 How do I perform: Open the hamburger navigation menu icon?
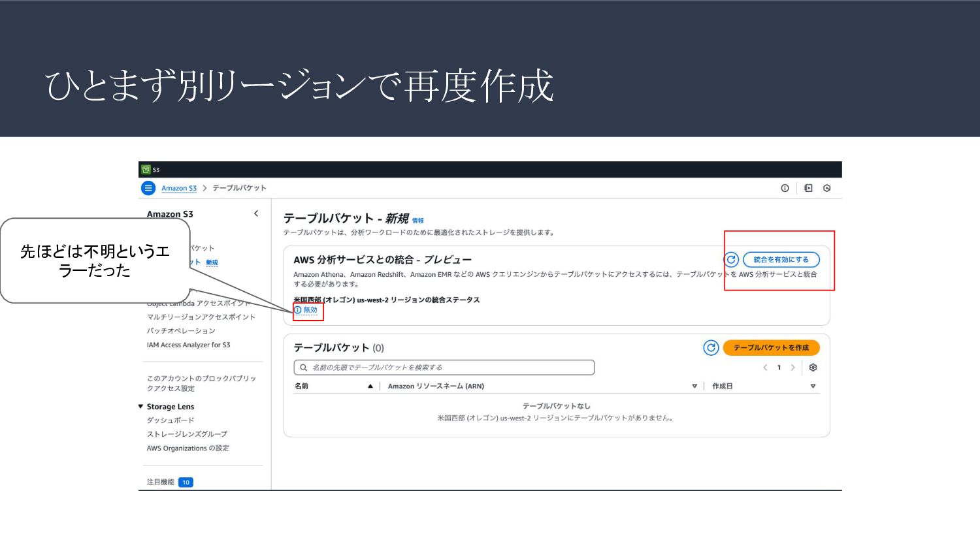(148, 188)
